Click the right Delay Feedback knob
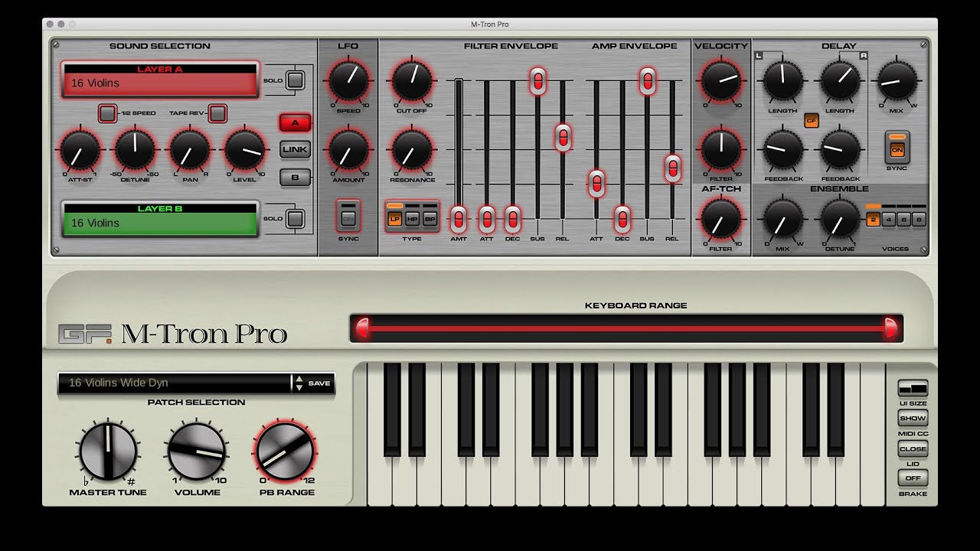Image resolution: width=980 pixels, height=551 pixels. pos(840,150)
